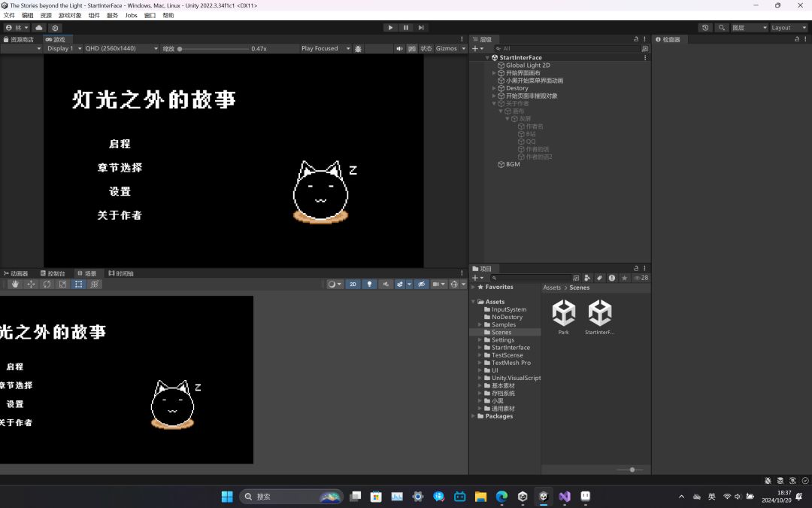
Task: Toggle scene lighting bulb button
Action: tap(369, 284)
